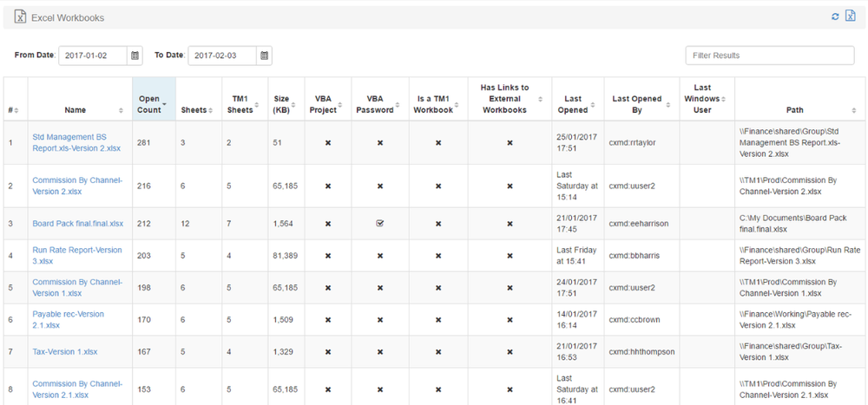Click VBA Project cross for Std Management row
This screenshot has height=405, width=868.
(x=327, y=142)
